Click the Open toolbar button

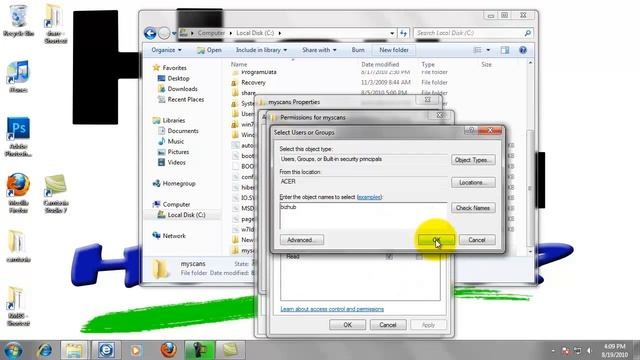(209, 50)
